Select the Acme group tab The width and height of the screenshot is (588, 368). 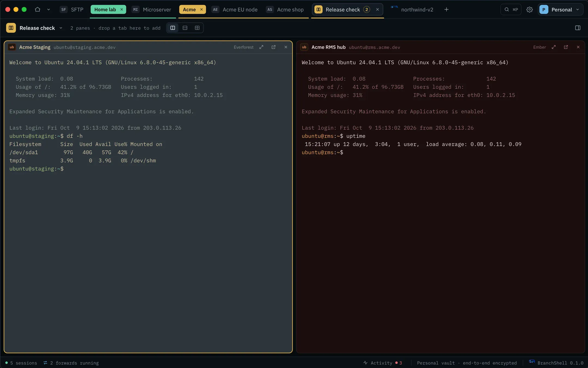pyautogui.click(x=189, y=10)
